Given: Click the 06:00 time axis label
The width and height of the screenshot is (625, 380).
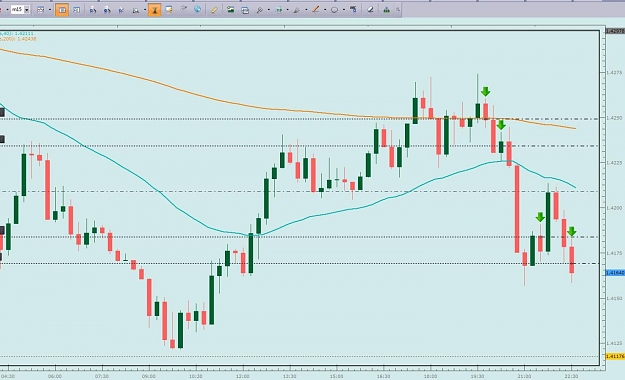Looking at the screenshot, I should [x=55, y=376].
